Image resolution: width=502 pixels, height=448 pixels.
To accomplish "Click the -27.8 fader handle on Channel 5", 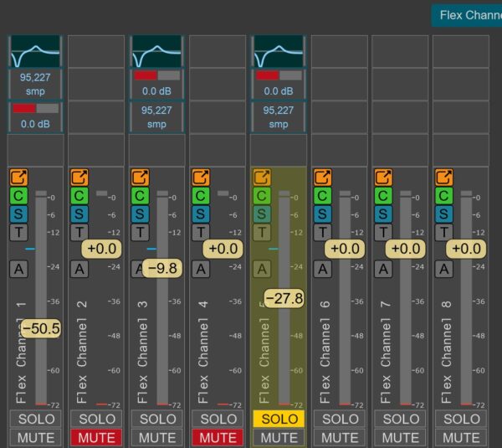I will (284, 298).
